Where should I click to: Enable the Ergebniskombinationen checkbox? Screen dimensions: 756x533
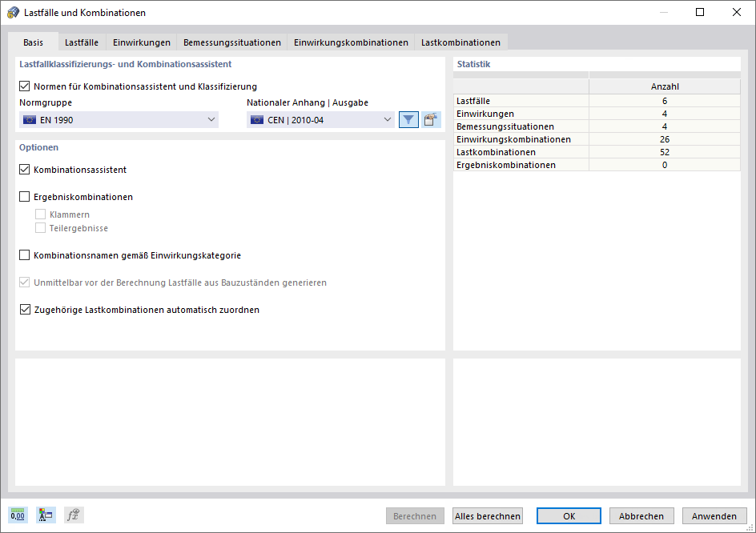(x=25, y=196)
